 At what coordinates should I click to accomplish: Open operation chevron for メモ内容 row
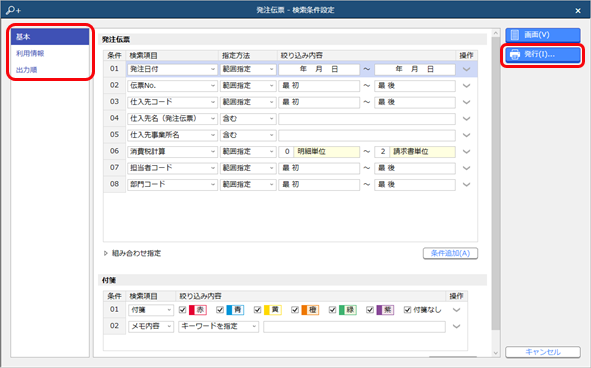pos(456,327)
